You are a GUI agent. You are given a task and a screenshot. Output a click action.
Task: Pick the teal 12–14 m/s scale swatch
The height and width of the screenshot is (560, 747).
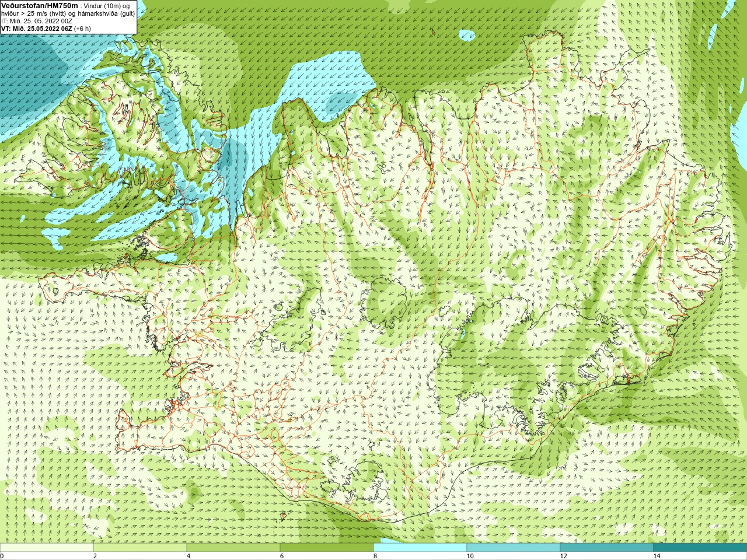click(x=607, y=548)
